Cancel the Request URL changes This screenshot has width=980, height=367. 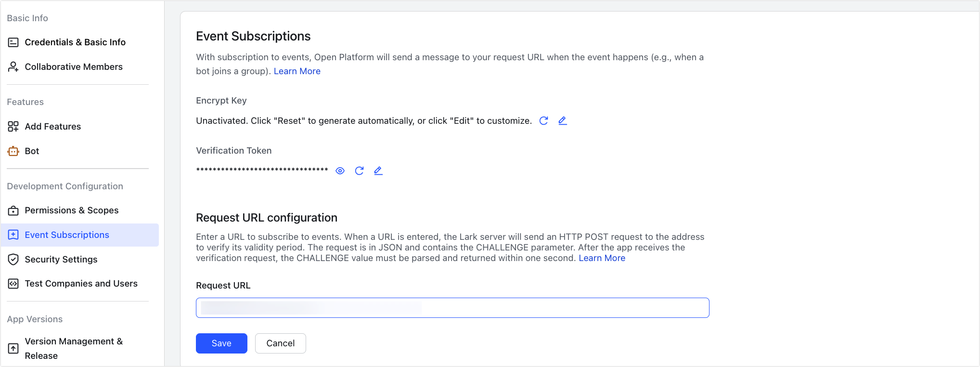click(280, 343)
